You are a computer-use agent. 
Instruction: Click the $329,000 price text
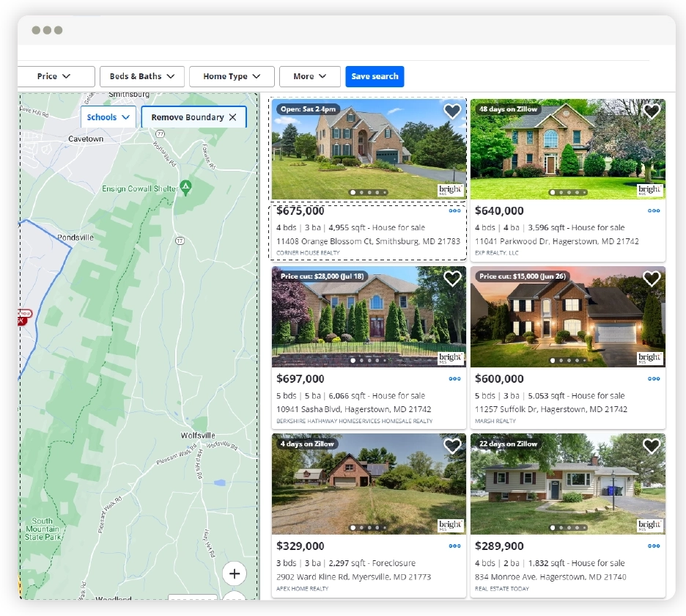coord(300,546)
